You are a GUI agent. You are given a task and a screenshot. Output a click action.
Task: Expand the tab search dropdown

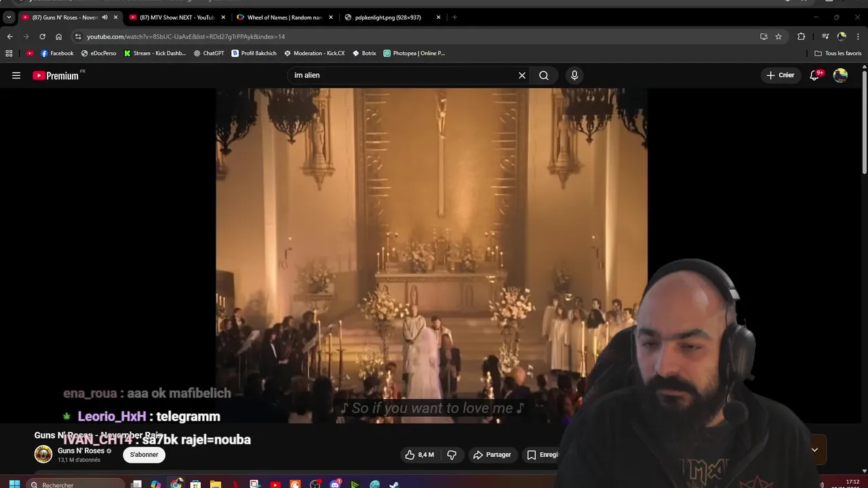(x=8, y=18)
